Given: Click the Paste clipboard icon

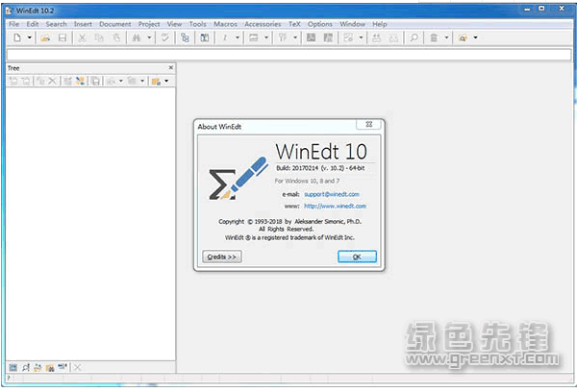Looking at the screenshot, I should (x=116, y=37).
